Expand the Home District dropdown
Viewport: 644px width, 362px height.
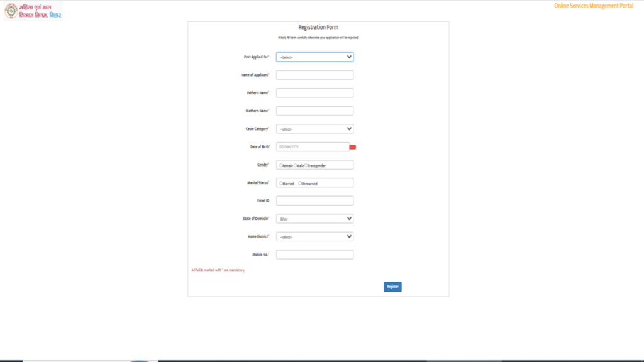[x=314, y=237]
